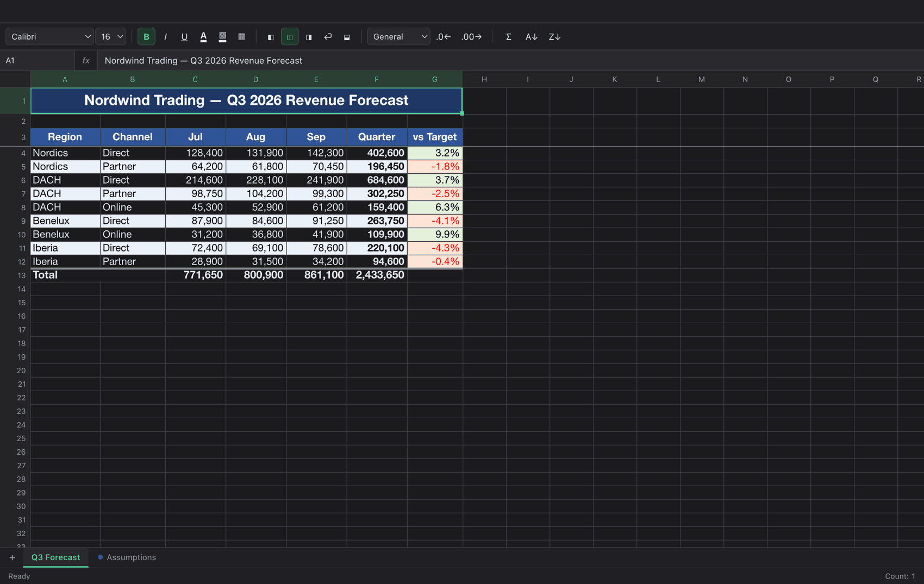Screen dimensions: 924x584
Task: Toggle italic formatting
Action: pos(165,36)
